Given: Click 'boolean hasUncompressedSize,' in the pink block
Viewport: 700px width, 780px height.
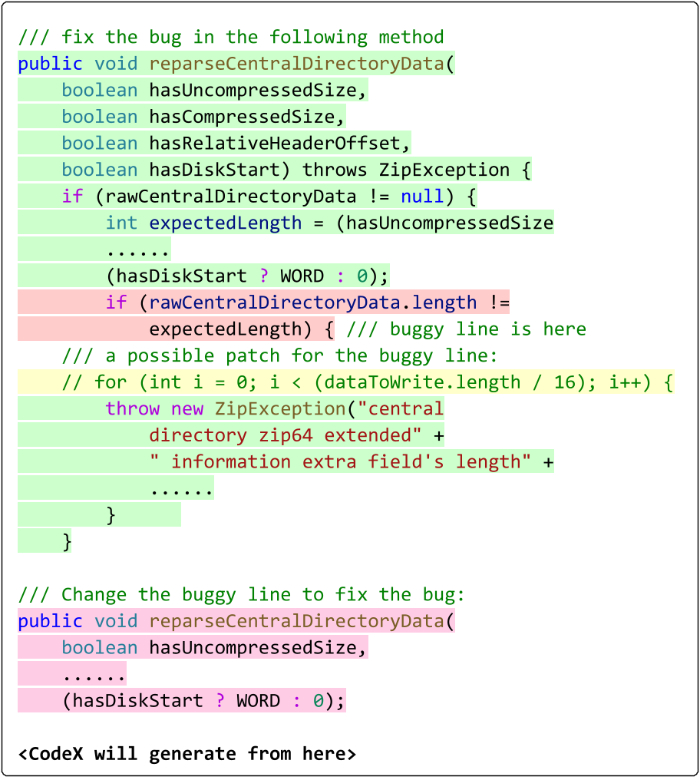Looking at the screenshot, I should [x=214, y=648].
